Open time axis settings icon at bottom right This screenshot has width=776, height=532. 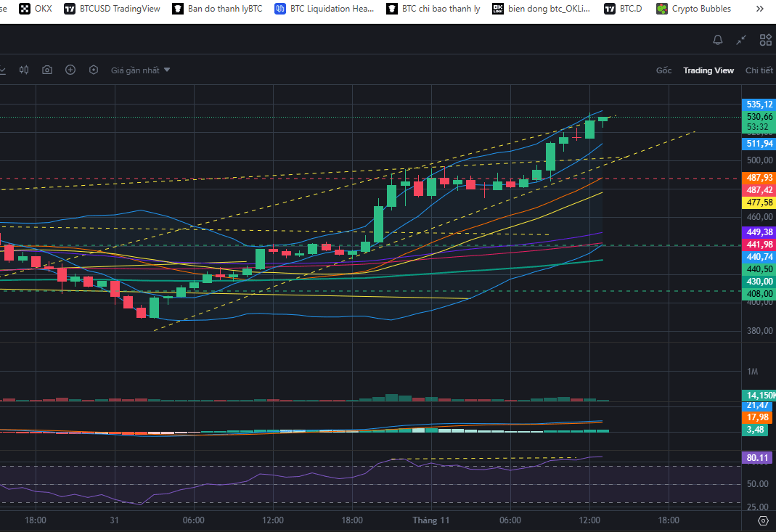pyautogui.click(x=763, y=520)
